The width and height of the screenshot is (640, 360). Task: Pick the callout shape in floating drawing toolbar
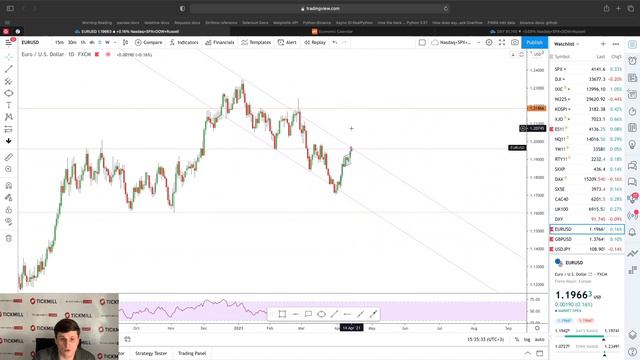[308, 314]
